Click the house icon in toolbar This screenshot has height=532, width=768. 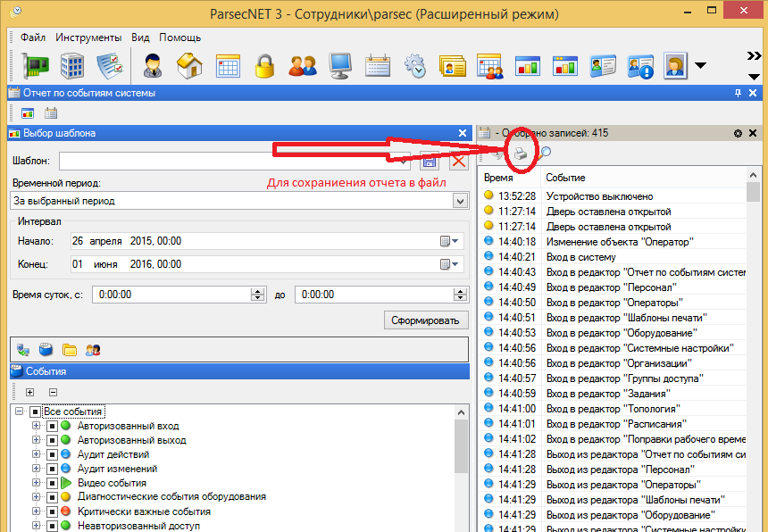click(x=189, y=65)
